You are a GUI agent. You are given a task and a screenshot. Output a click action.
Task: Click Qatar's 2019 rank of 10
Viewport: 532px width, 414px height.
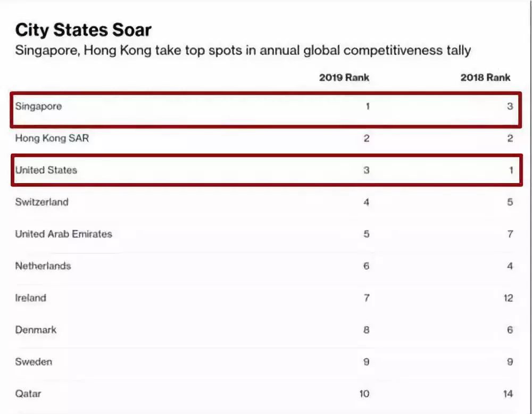coord(364,394)
